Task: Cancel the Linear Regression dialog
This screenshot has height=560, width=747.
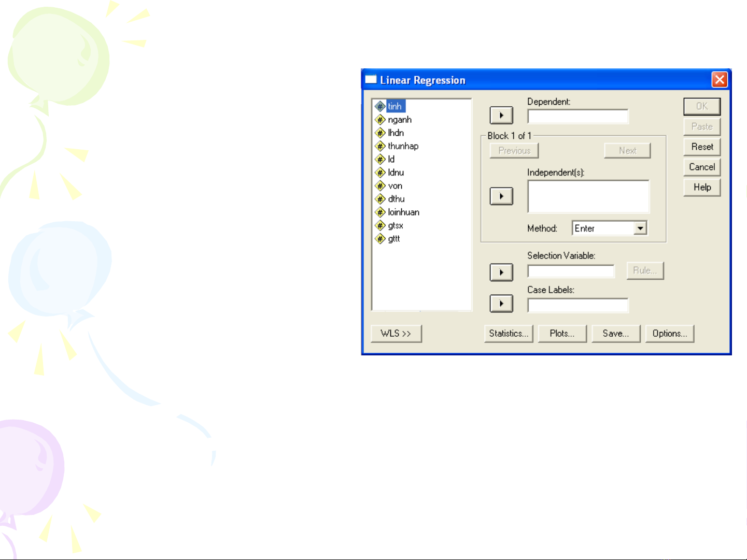Action: pyautogui.click(x=702, y=167)
